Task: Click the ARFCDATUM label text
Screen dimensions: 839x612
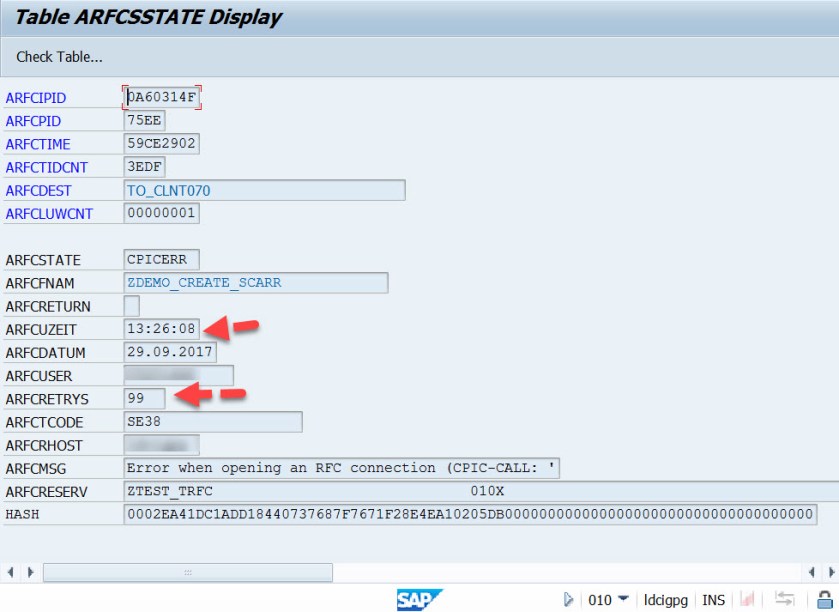Action: [x=45, y=353]
